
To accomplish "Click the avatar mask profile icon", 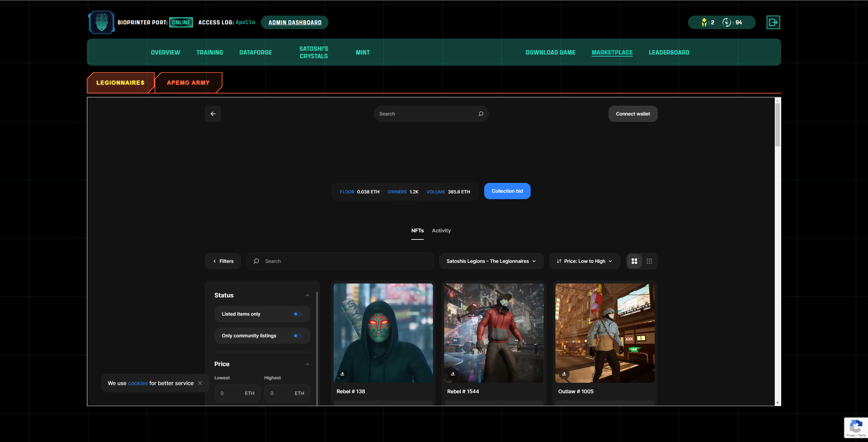I will click(x=101, y=22).
